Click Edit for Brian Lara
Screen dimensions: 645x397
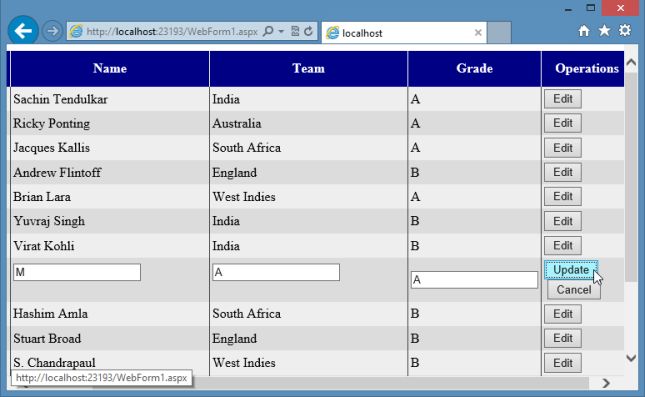(563, 196)
